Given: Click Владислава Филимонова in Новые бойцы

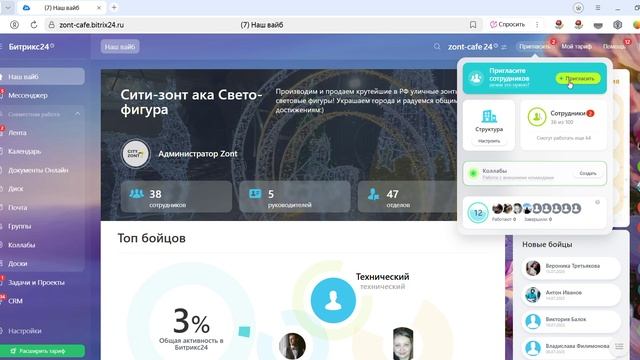Looking at the screenshot, I should [x=571, y=348].
